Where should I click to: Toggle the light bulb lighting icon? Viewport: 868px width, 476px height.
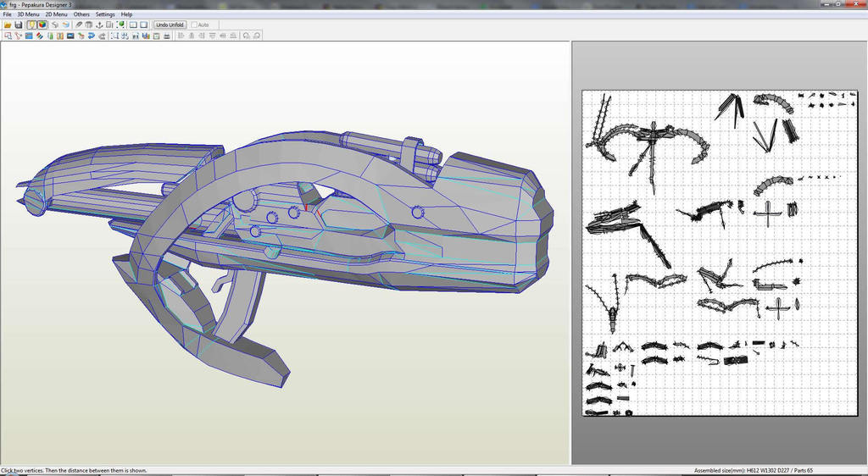click(x=31, y=25)
